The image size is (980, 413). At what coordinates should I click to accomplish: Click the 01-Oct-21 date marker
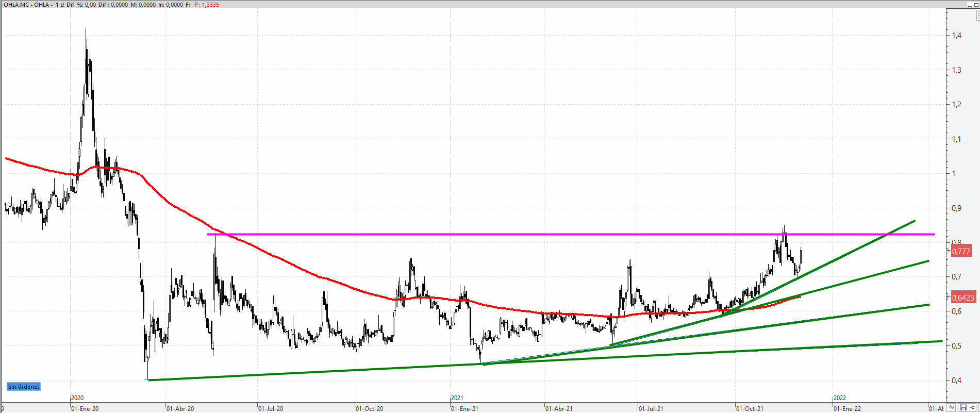pyautogui.click(x=749, y=408)
